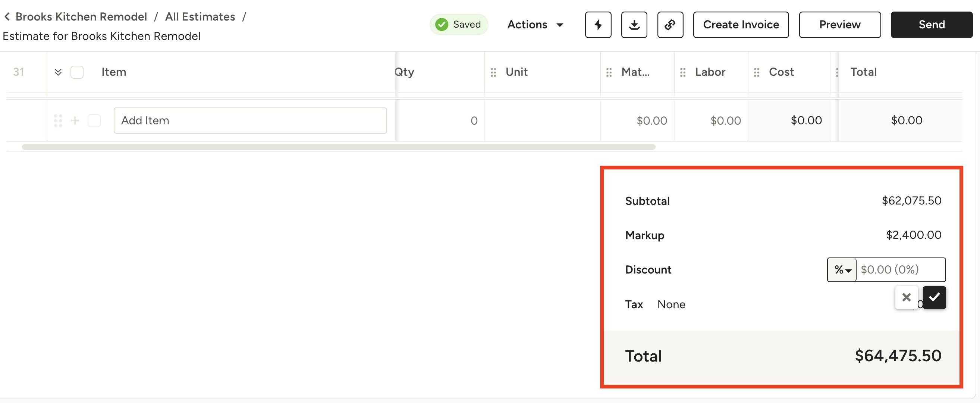This screenshot has height=403, width=980.
Task: Click the Mat... cell in the Add Item row
Action: tap(637, 121)
